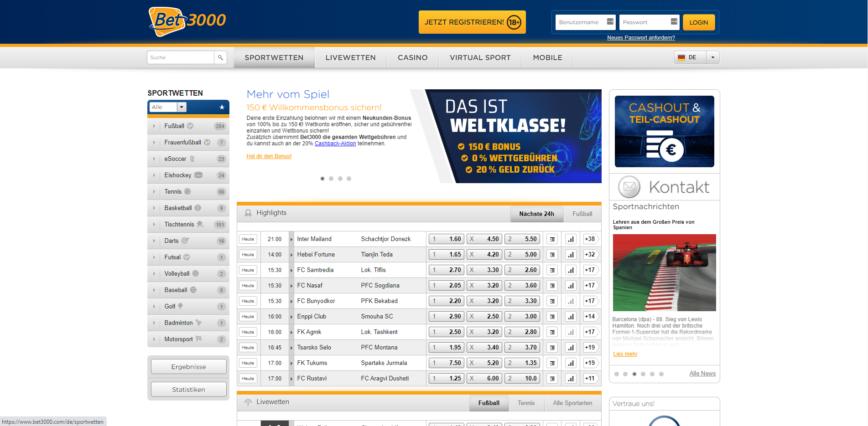
Task: Open the Casino navigation tab
Action: click(x=413, y=57)
